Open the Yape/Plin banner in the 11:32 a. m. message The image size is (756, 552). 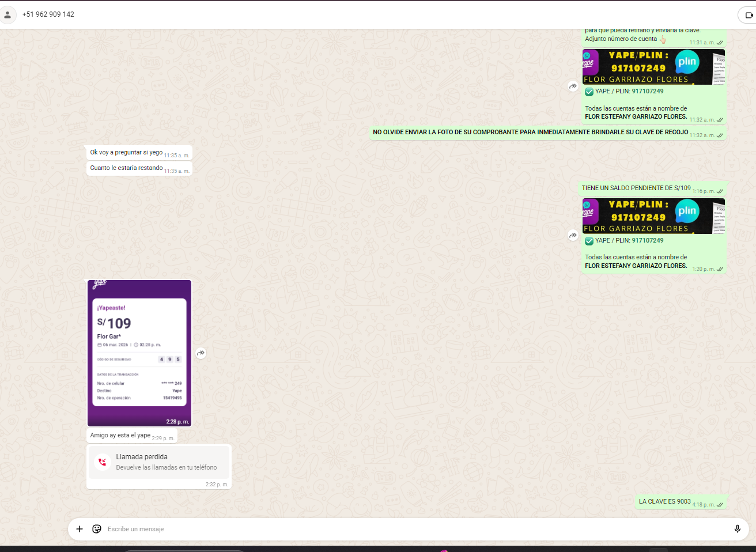[x=653, y=67]
